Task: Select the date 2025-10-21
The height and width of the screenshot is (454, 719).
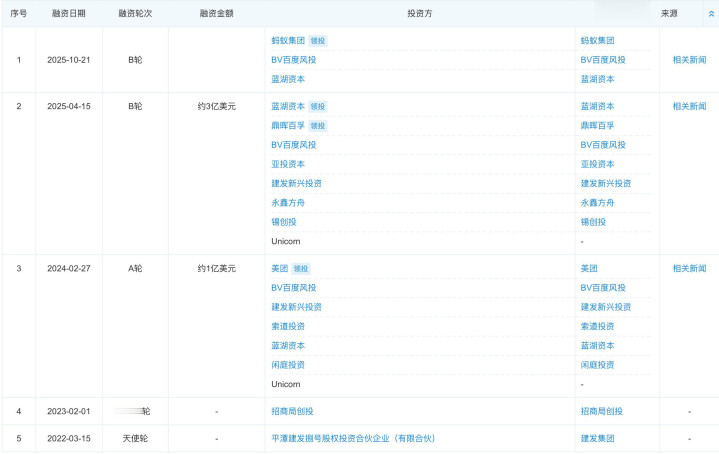Action: pyautogui.click(x=69, y=60)
